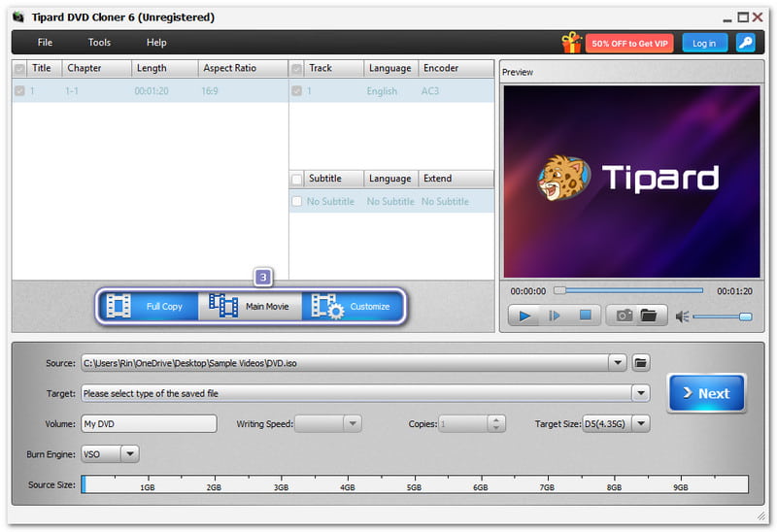Viewport: 777px width, 532px height.
Task: Click inside the Volume name field
Action: point(148,424)
